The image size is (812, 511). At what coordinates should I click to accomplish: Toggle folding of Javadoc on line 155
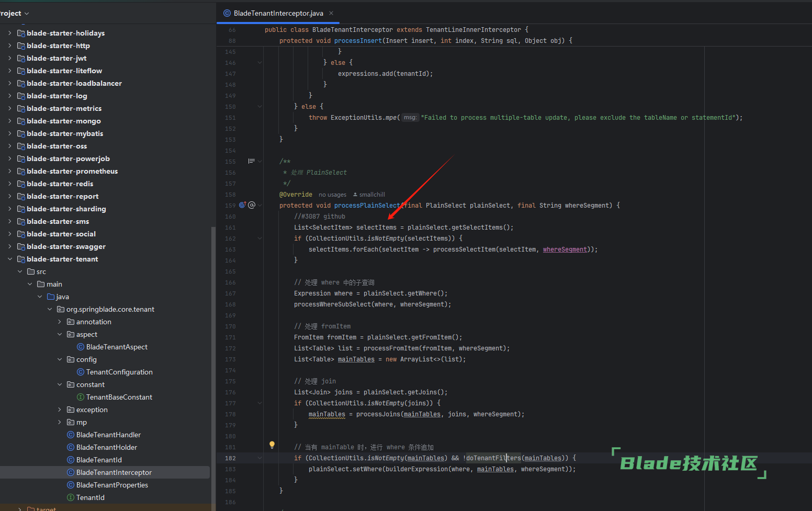pos(260,162)
